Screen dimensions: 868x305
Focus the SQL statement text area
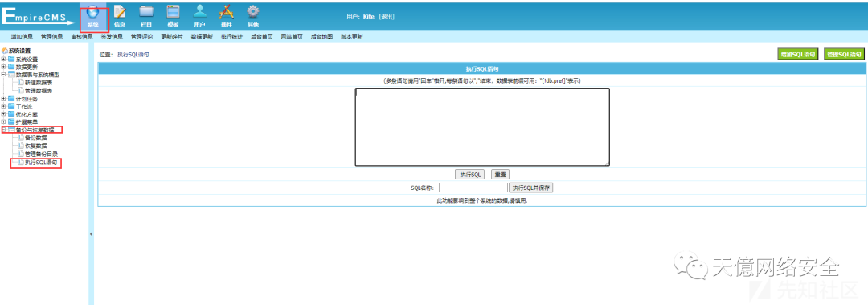(482, 126)
